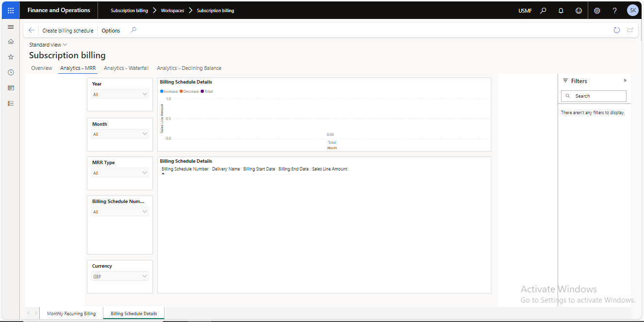This screenshot has width=644, height=322.
Task: Open Workspaces icon in left sidebar
Action: (x=11, y=88)
